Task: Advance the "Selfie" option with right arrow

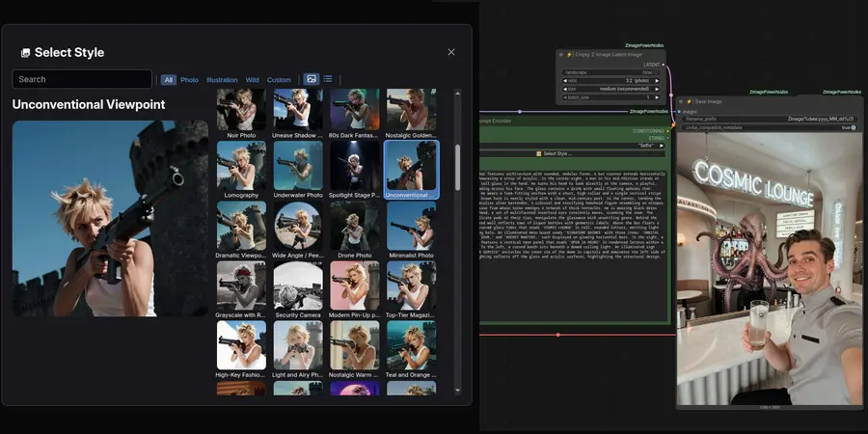Action: pos(662,146)
